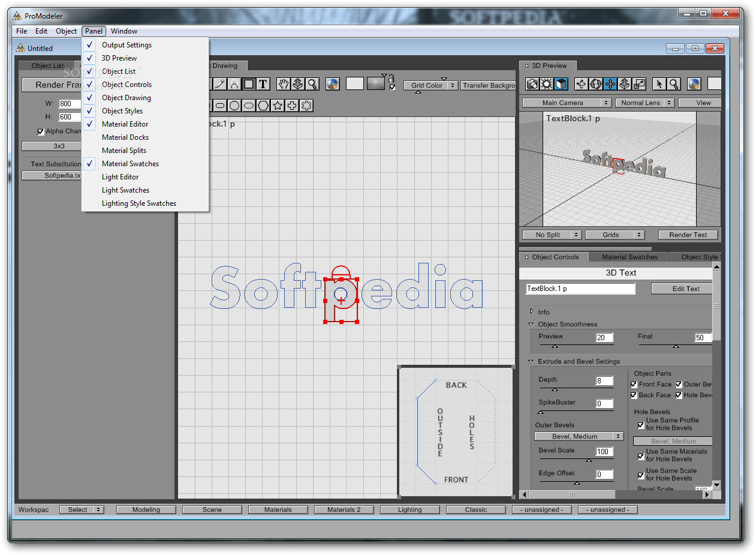This screenshot has height=555, width=756.
Task: Collapse Extrude and Bevel Settings section
Action: pyautogui.click(x=531, y=362)
